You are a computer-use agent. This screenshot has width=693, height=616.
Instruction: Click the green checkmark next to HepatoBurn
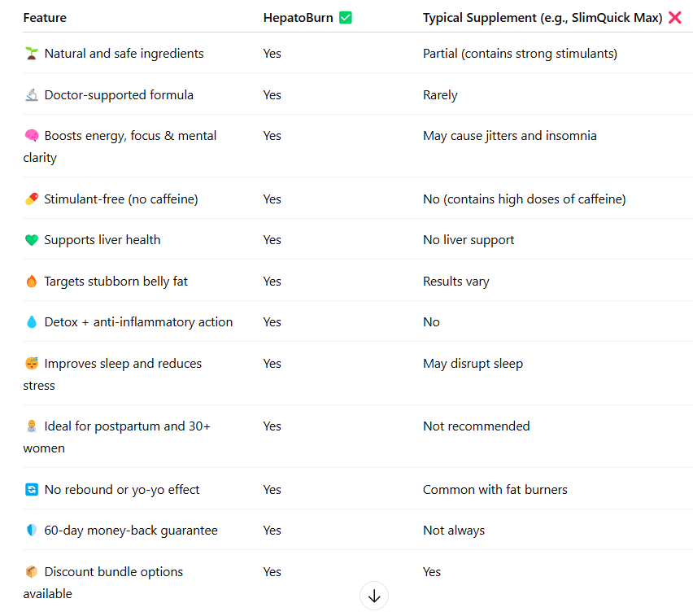[x=346, y=18]
